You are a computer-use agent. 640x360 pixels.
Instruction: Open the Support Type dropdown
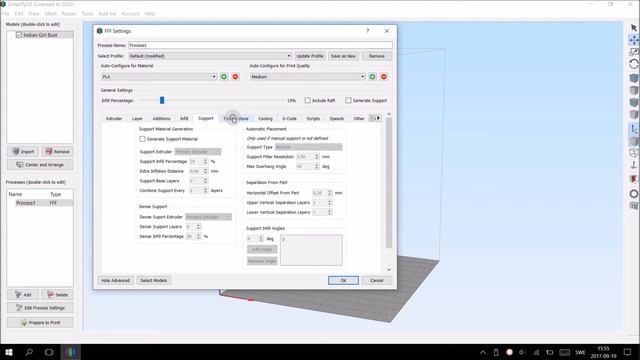(309, 147)
